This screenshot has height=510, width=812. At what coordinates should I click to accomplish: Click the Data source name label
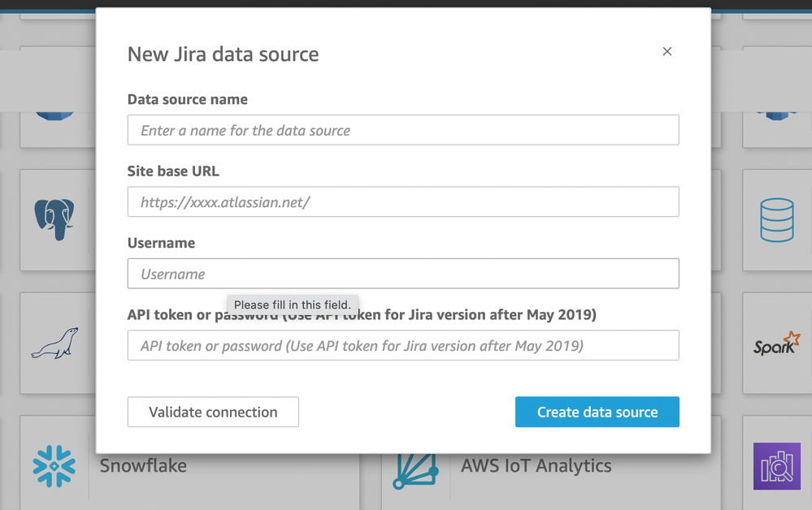188,99
